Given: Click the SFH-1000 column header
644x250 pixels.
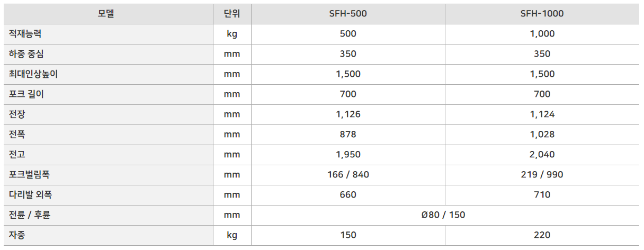Looking at the screenshot, I should click(x=542, y=14).
